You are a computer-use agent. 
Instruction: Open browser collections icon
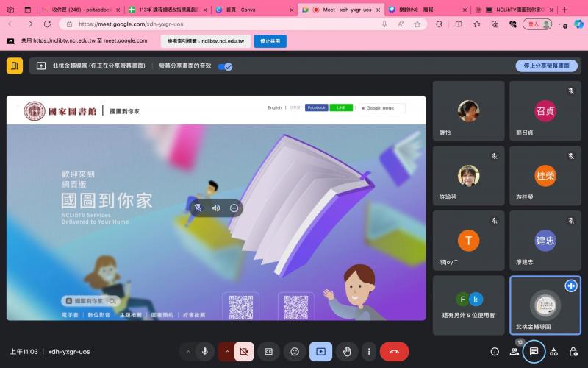[x=495, y=24]
